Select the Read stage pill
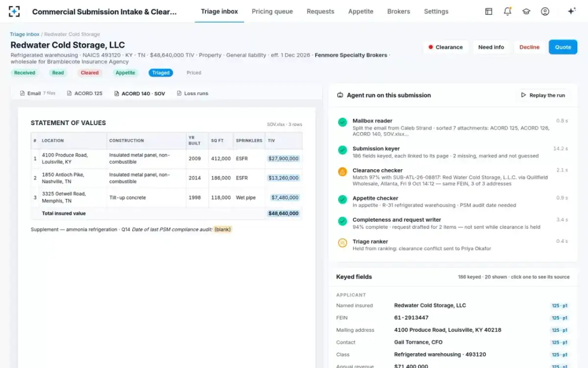The height and width of the screenshot is (368, 588). click(58, 73)
